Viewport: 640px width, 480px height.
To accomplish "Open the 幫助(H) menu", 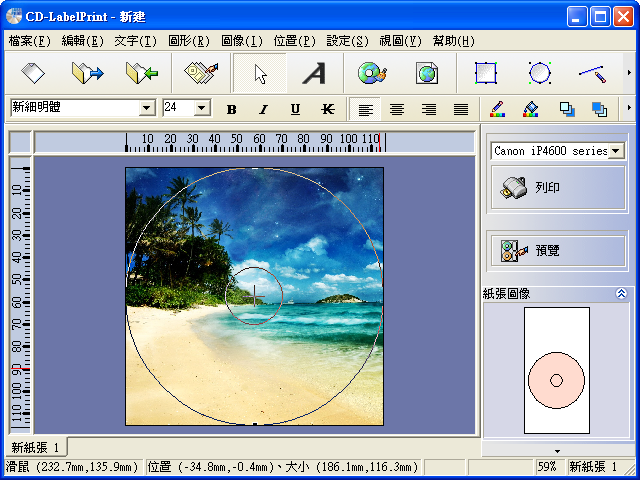I will pyautogui.click(x=453, y=41).
